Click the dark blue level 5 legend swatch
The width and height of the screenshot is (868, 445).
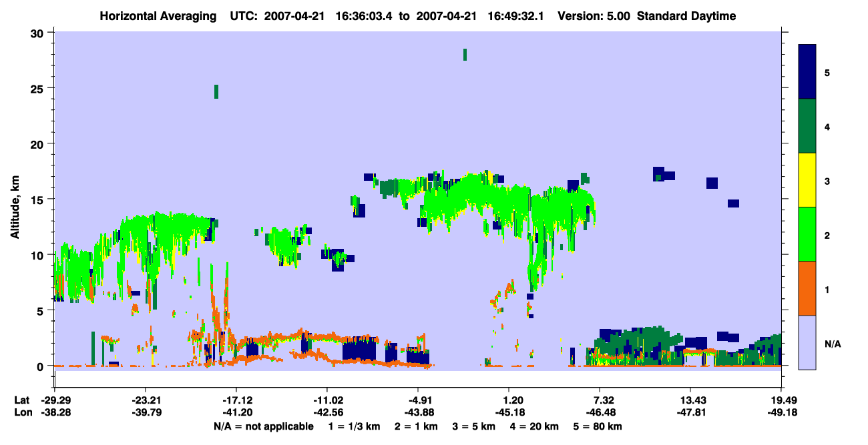(808, 71)
